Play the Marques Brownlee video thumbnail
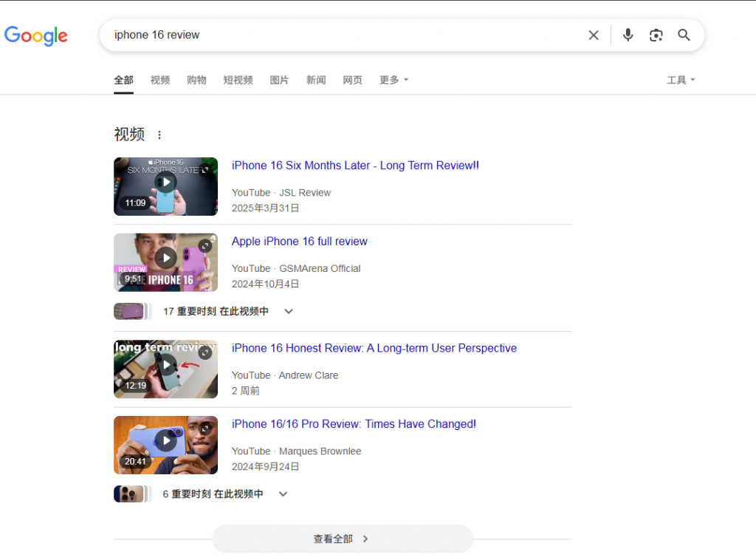This screenshot has height=560, width=756. 166,445
